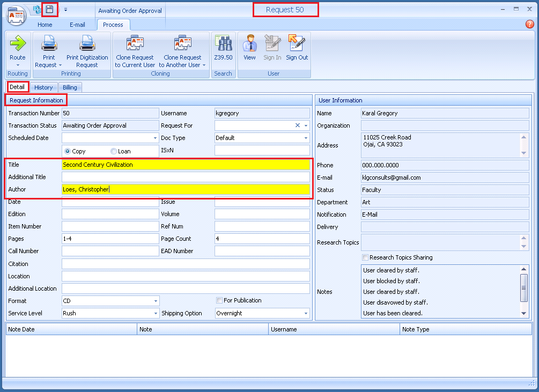Select the Copy radio button
539x392 pixels.
pyautogui.click(x=67, y=152)
